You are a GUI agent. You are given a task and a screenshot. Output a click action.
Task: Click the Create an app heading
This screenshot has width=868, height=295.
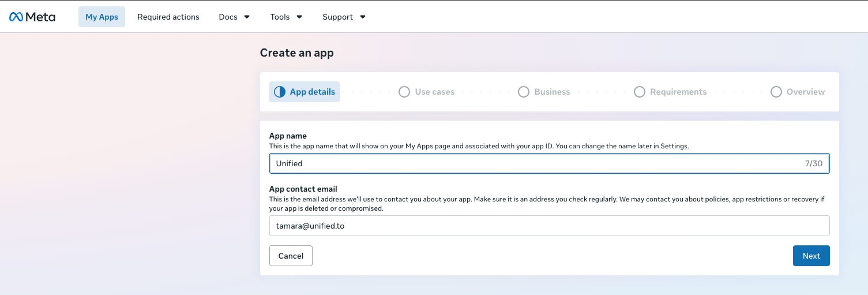click(297, 53)
